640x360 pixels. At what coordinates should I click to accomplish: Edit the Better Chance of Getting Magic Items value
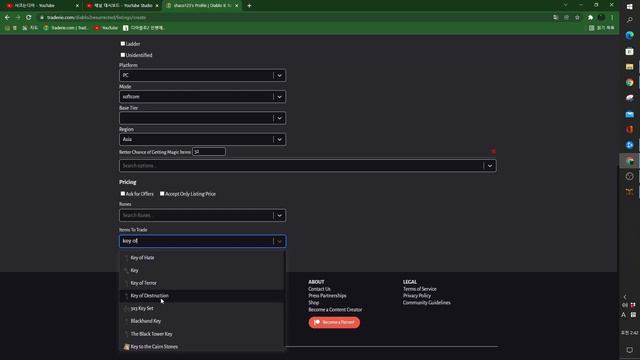click(x=209, y=151)
